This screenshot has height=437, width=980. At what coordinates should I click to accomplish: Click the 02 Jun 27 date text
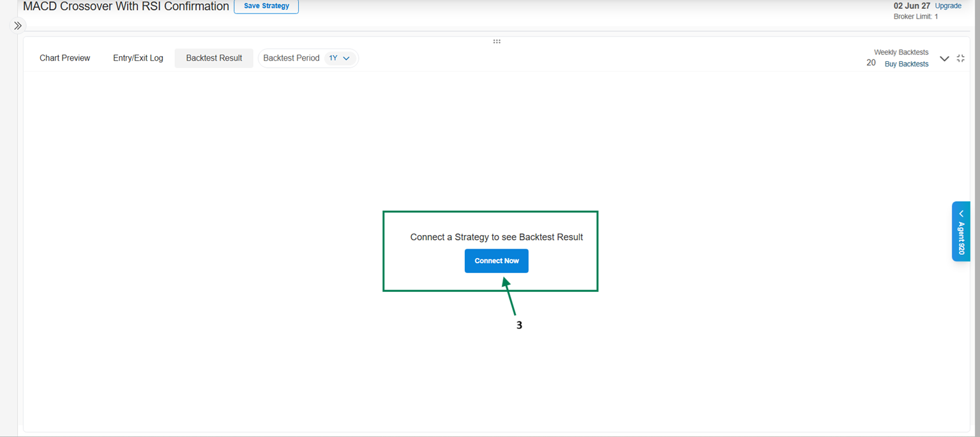pyautogui.click(x=912, y=6)
